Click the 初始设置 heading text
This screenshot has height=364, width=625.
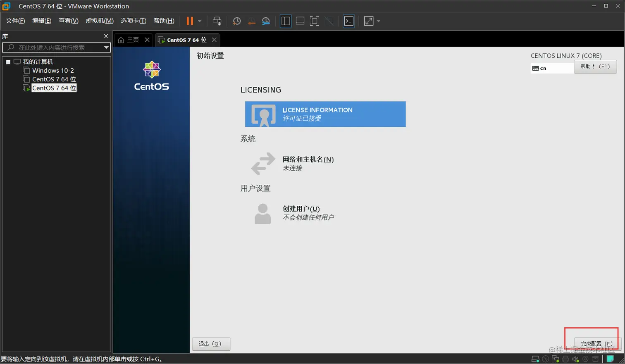click(210, 56)
